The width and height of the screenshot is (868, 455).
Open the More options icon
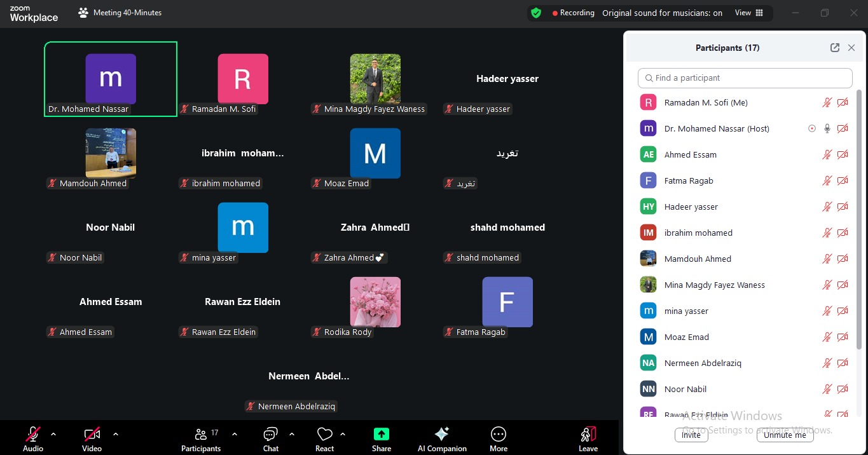click(x=499, y=435)
